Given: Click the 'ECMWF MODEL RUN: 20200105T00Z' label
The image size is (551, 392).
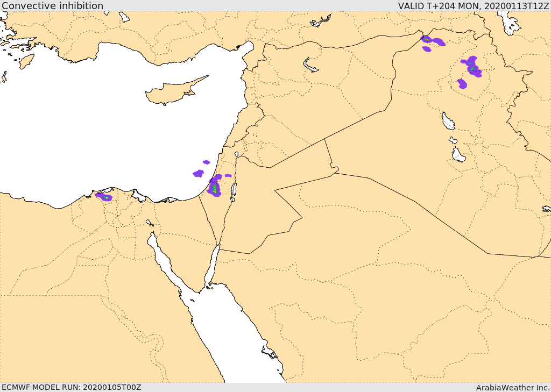Looking at the screenshot, I should click(72, 387).
